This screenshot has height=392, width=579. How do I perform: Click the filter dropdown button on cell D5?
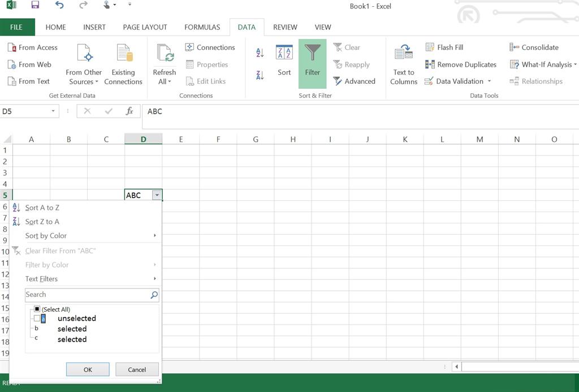(x=157, y=195)
